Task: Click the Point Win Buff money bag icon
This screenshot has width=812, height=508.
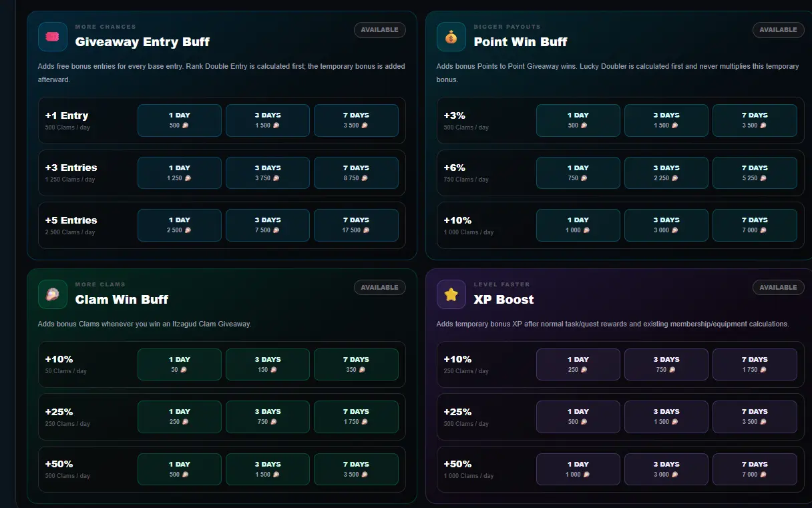Action: click(x=451, y=37)
